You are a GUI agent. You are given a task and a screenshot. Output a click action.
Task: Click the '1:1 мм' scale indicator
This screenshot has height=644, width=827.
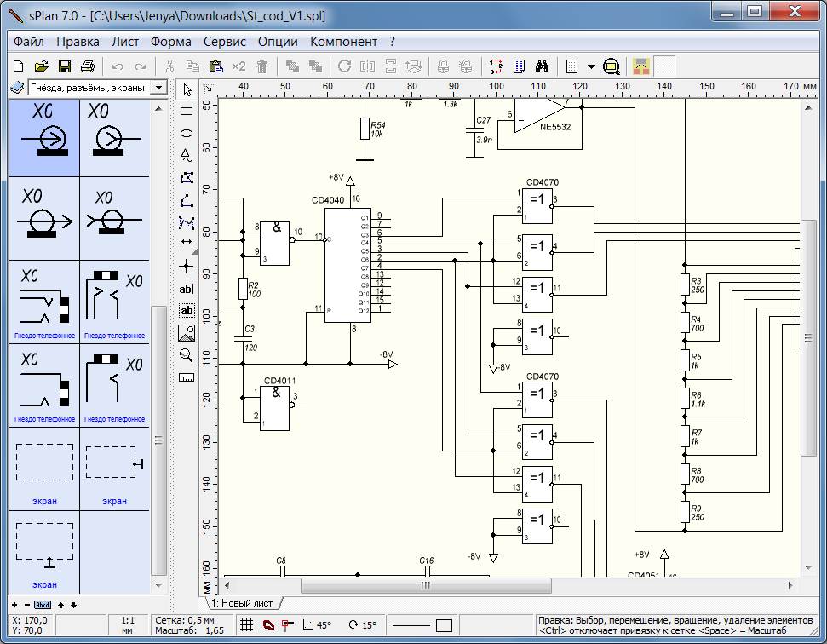[x=127, y=625]
